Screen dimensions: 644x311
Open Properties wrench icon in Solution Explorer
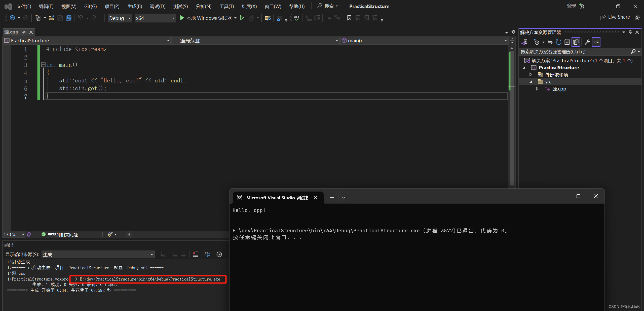point(587,42)
